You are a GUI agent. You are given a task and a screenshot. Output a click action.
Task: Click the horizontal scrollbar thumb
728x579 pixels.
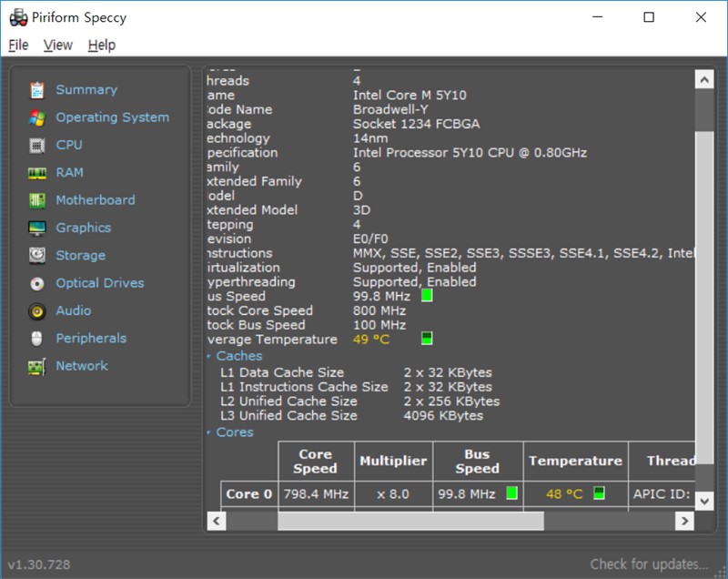point(410,521)
